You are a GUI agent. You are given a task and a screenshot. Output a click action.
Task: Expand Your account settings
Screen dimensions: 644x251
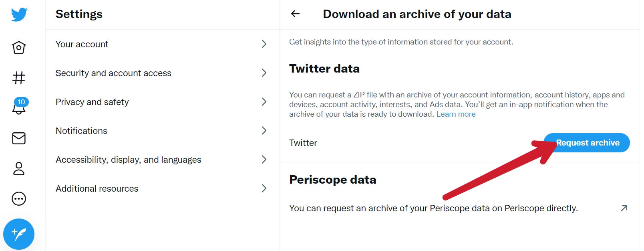[160, 44]
